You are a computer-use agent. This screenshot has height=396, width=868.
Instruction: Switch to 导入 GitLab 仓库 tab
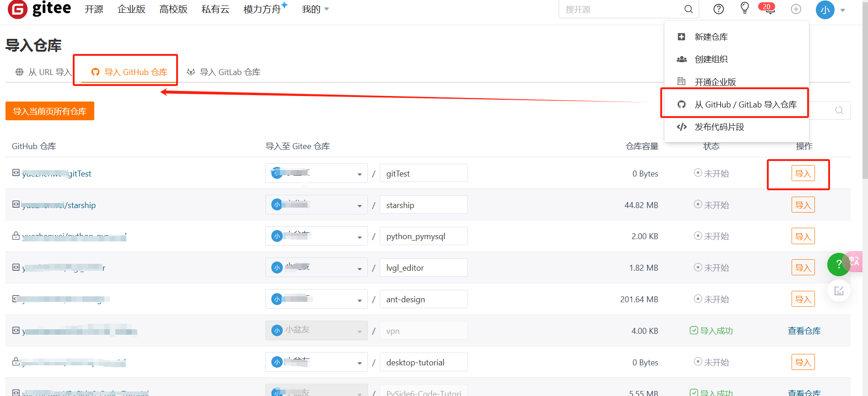(x=224, y=72)
